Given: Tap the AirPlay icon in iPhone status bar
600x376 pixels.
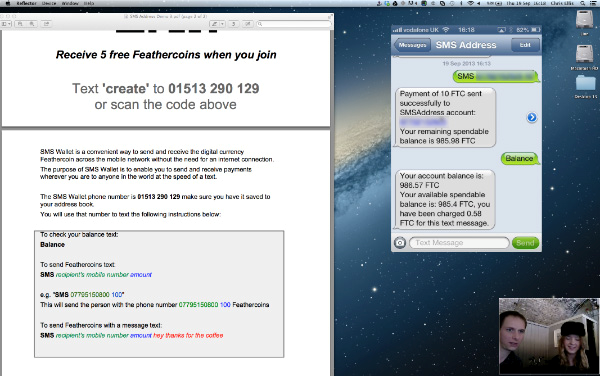Looking at the screenshot, I should tap(501, 29).
